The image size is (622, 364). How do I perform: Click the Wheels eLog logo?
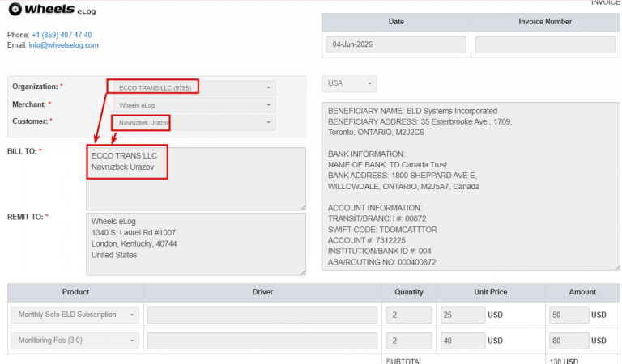tap(52, 9)
